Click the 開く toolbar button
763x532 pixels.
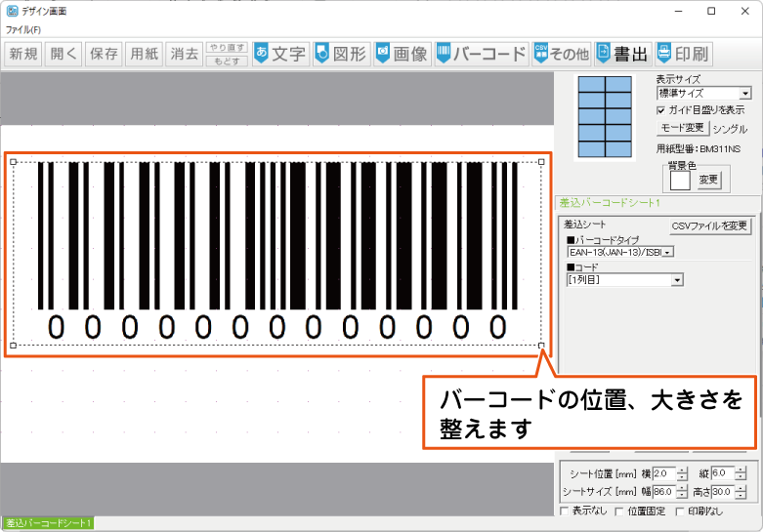coord(64,54)
